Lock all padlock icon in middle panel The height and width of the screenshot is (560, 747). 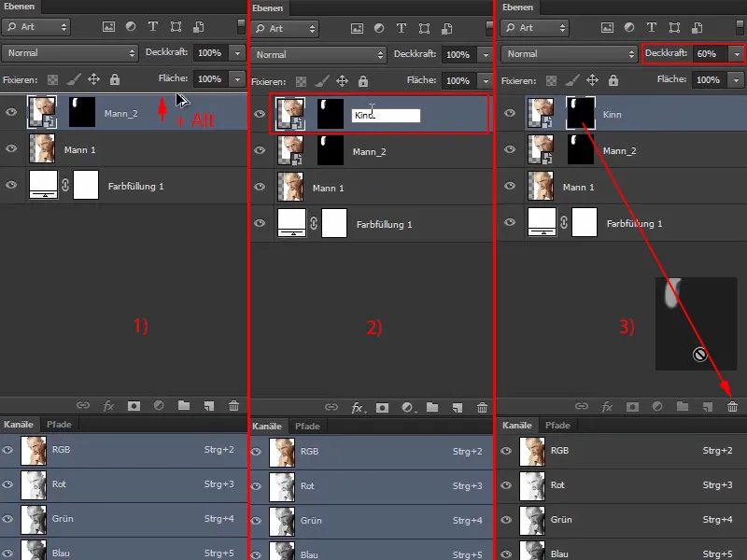pos(363,81)
